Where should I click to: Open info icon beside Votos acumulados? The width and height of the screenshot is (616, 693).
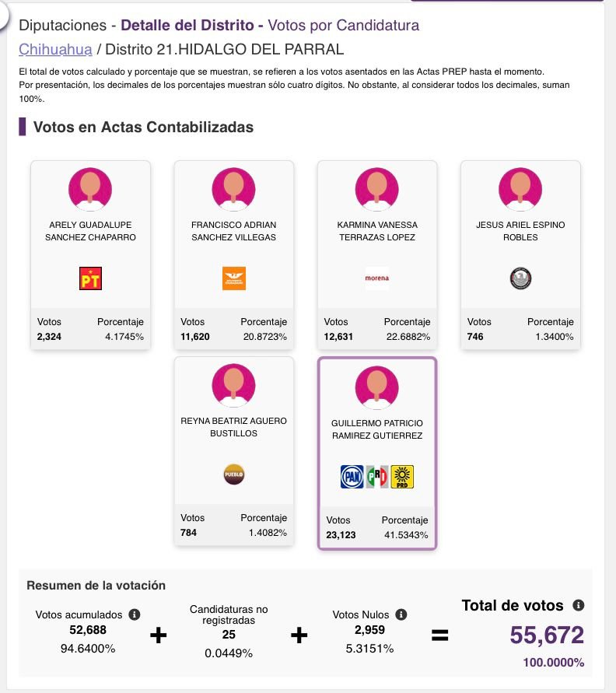[134, 614]
